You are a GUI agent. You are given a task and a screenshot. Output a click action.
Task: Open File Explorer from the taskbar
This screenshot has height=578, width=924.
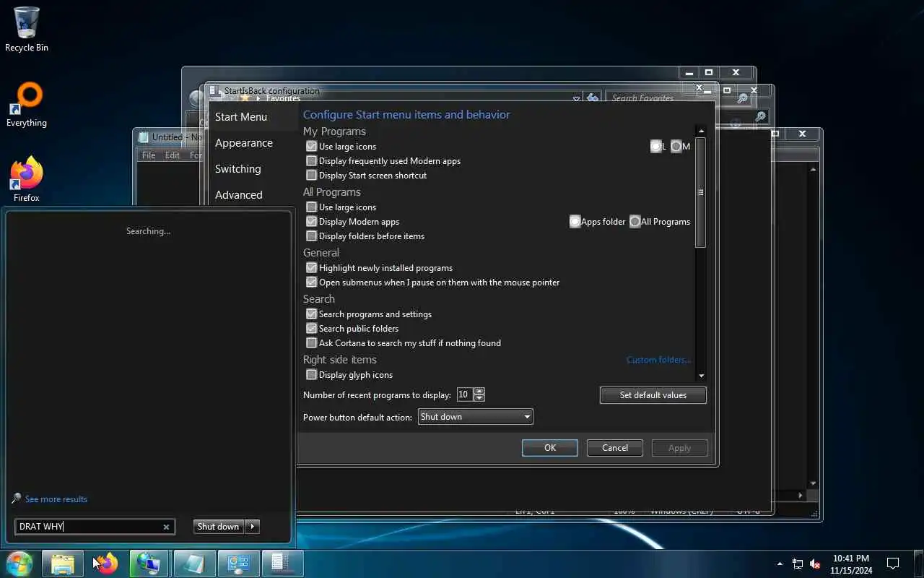[63, 564]
